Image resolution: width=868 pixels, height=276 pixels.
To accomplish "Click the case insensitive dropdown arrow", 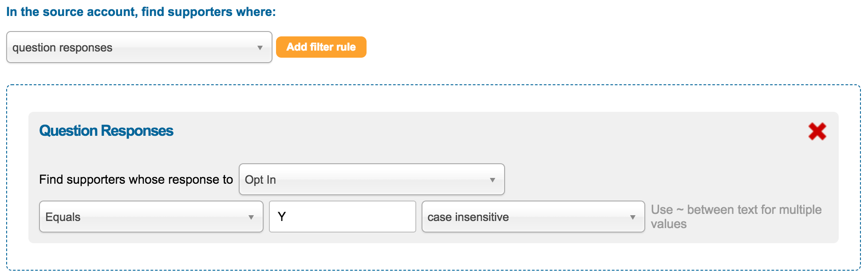I will pos(633,217).
